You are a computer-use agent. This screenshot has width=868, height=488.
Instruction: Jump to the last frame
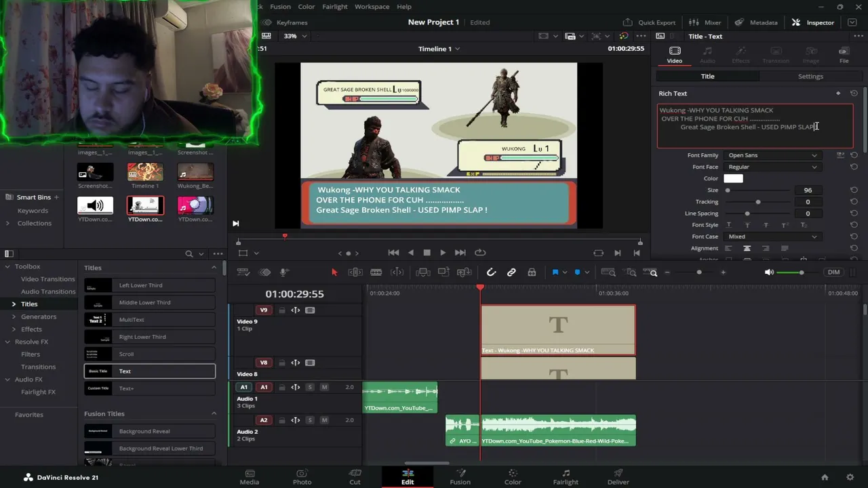tap(460, 253)
